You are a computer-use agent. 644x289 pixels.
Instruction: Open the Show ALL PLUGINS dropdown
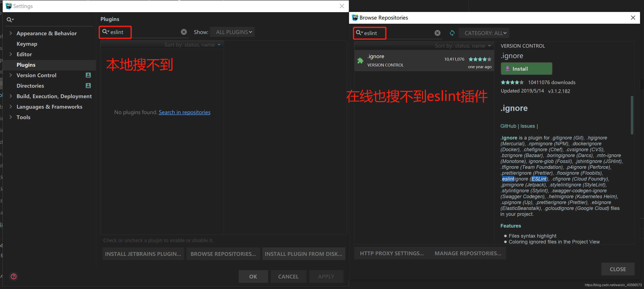click(232, 32)
